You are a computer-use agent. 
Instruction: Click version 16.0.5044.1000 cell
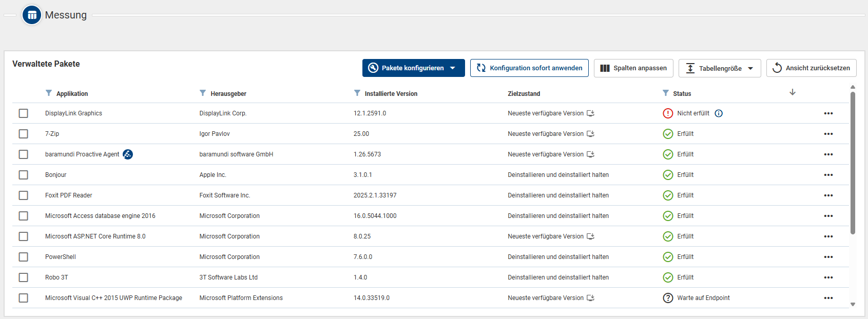click(375, 216)
